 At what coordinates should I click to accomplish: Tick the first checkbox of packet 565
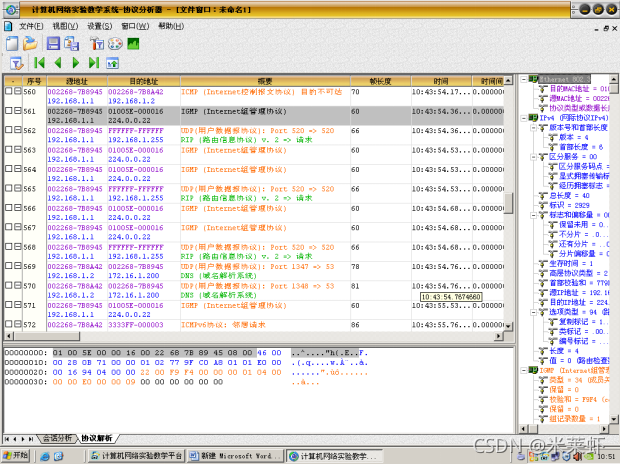[x=9, y=188]
